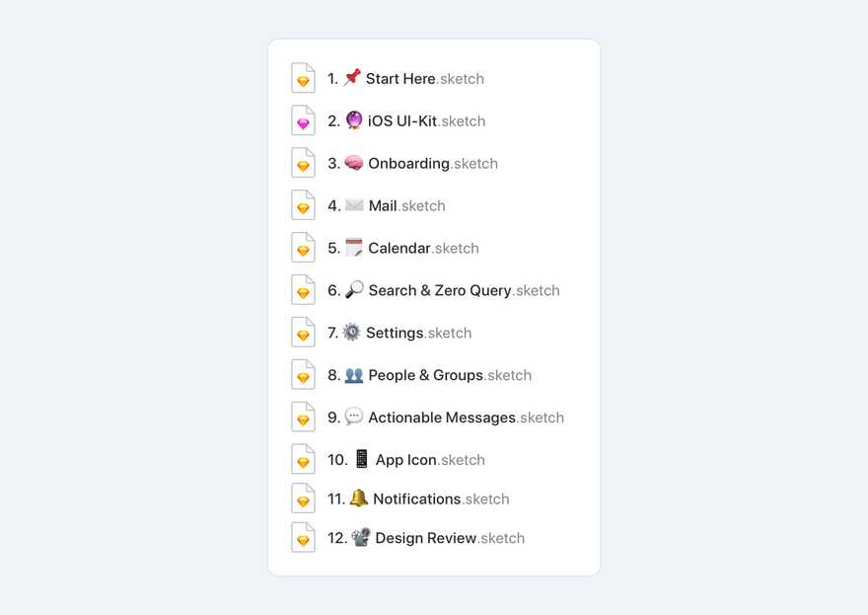868x615 pixels.
Task: Select the Design Review.sketch label
Action: (x=450, y=538)
